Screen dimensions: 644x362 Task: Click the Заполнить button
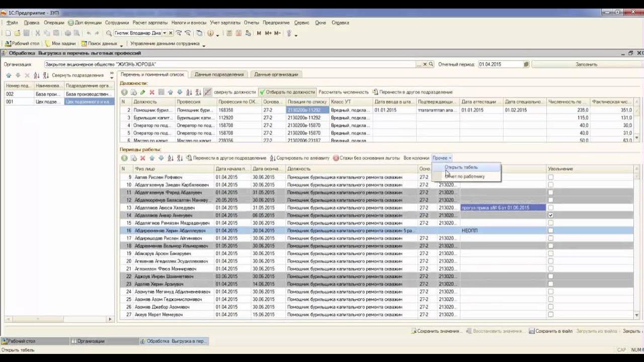(x=586, y=64)
